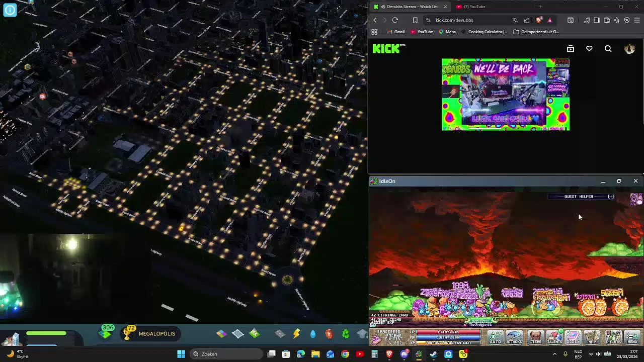644x362 pixels.
Task: Open the QUEST HELPER panel in IdleOn
Action: pyautogui.click(x=581, y=197)
